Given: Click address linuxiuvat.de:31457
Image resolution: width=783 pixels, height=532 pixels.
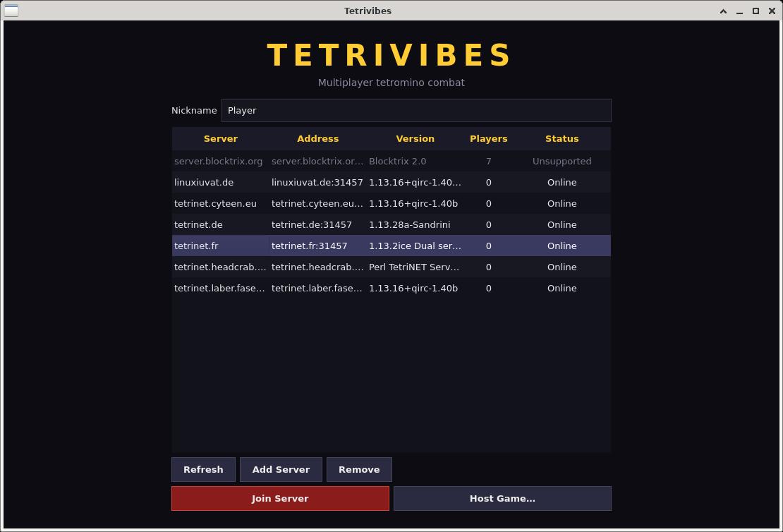Looking at the screenshot, I should pos(317,182).
